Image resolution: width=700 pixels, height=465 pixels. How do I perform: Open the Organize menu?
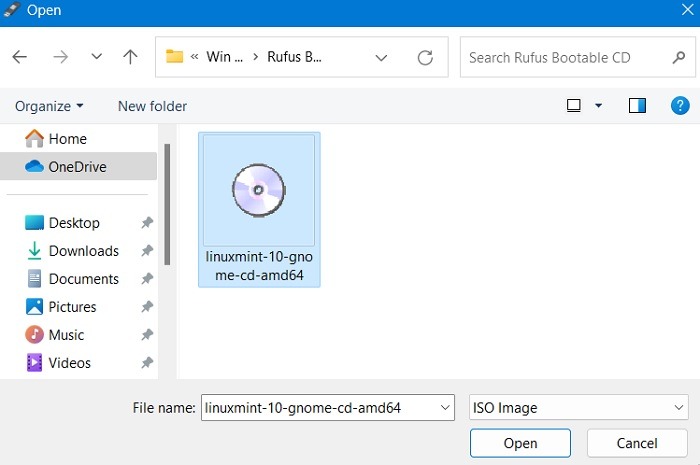coord(49,106)
